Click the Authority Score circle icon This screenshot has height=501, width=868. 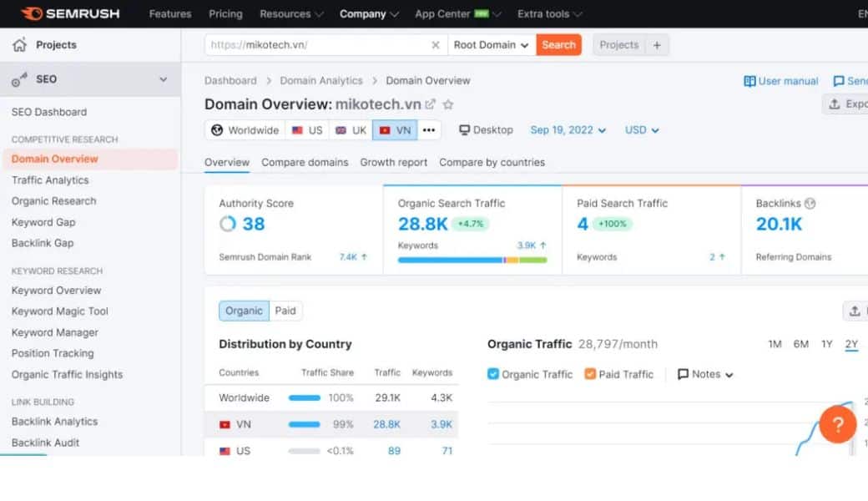tap(228, 224)
